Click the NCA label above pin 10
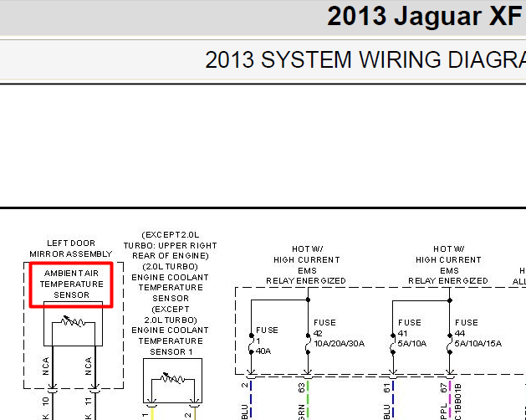Viewport: 526px width, 420px height. point(46,366)
